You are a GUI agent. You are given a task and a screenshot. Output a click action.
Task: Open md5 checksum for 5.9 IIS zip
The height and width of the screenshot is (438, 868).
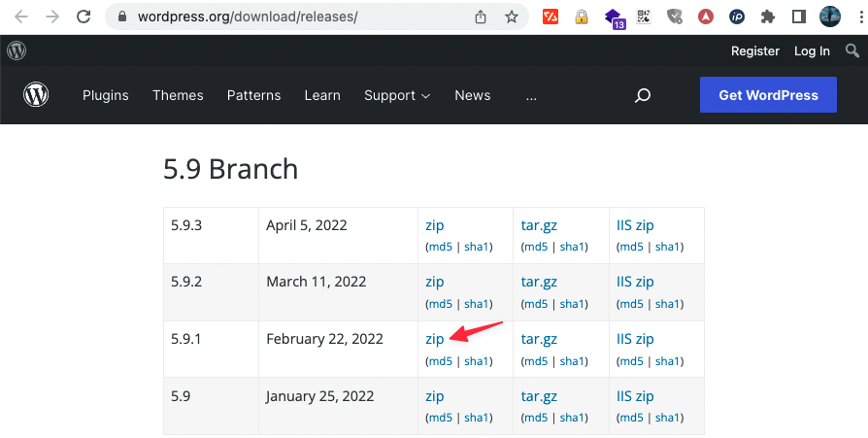point(632,418)
